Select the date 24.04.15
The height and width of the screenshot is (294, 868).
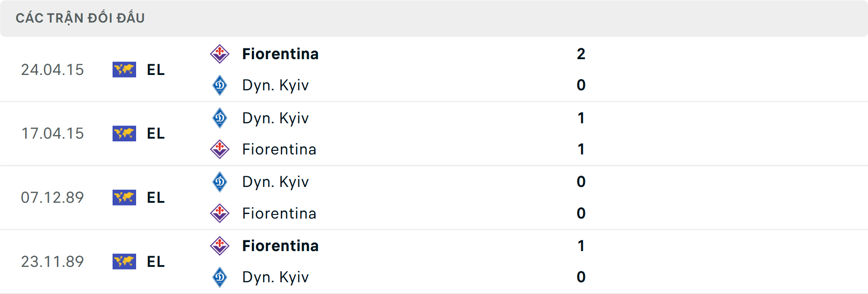(52, 70)
